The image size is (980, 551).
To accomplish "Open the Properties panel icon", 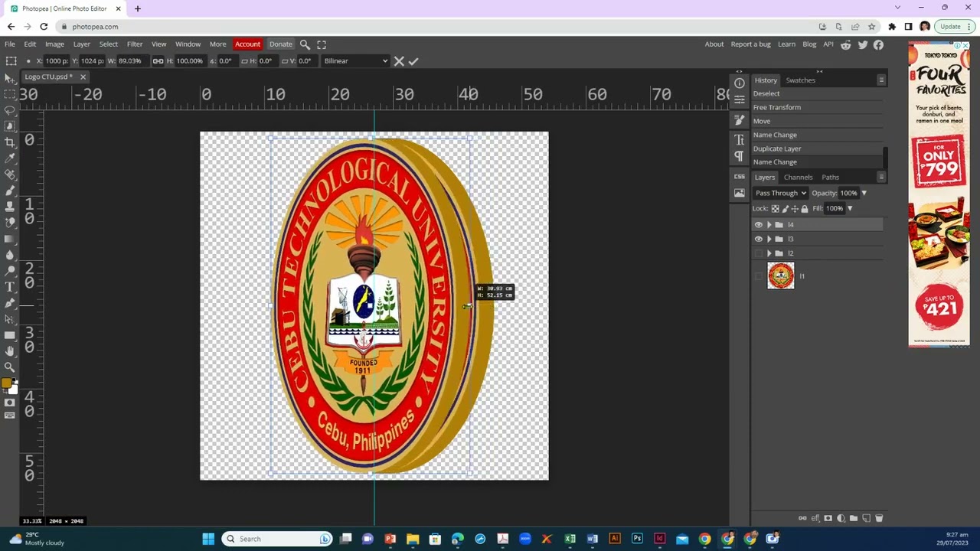I will 739,99.
